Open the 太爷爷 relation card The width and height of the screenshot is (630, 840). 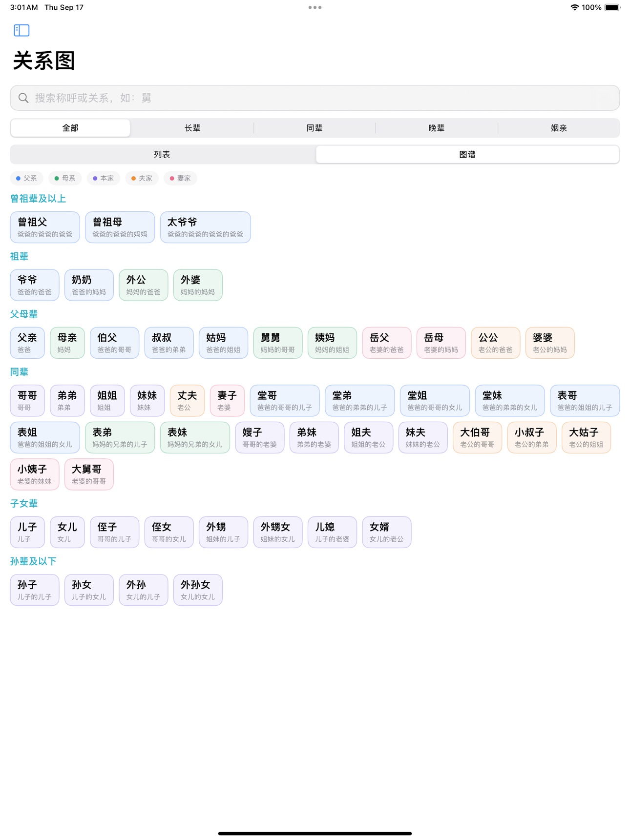point(206,227)
